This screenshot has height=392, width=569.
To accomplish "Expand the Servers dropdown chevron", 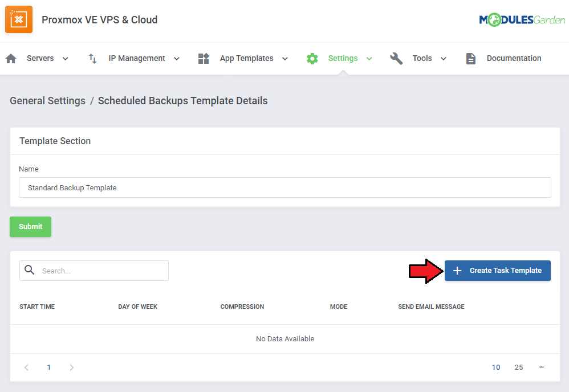I will pos(66,59).
